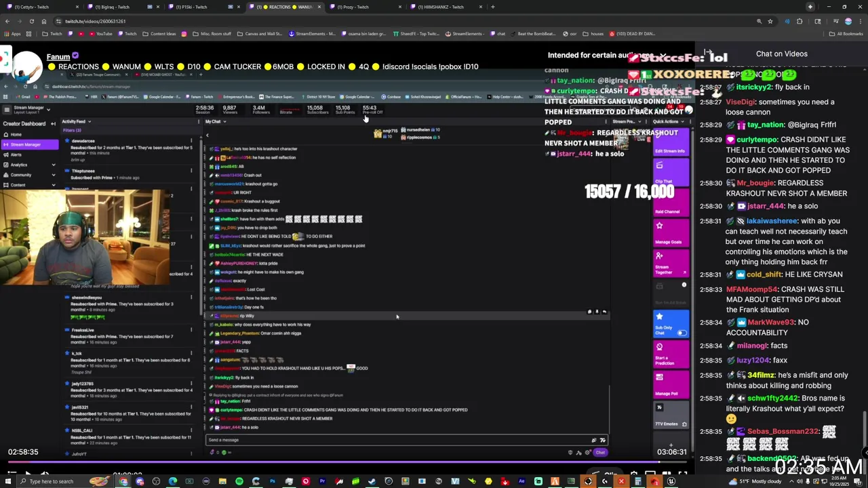Click Edit Stream Info quick action in dashboard
Image resolution: width=868 pixels, height=488 pixels.
(x=670, y=142)
